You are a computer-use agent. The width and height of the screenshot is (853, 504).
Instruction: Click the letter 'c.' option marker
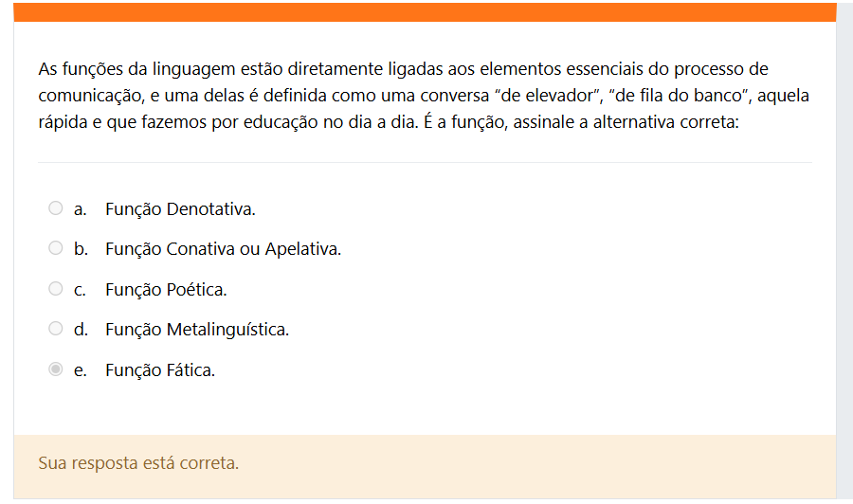[80, 290]
